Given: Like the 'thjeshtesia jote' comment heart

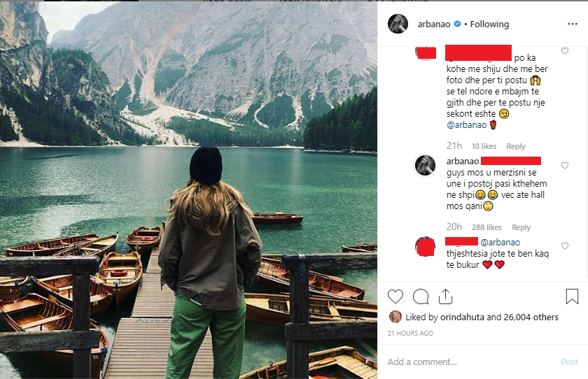Looking at the screenshot, I should [x=565, y=246].
